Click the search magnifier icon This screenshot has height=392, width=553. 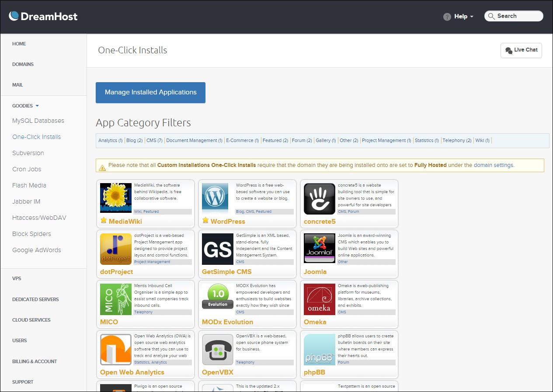[x=492, y=16]
